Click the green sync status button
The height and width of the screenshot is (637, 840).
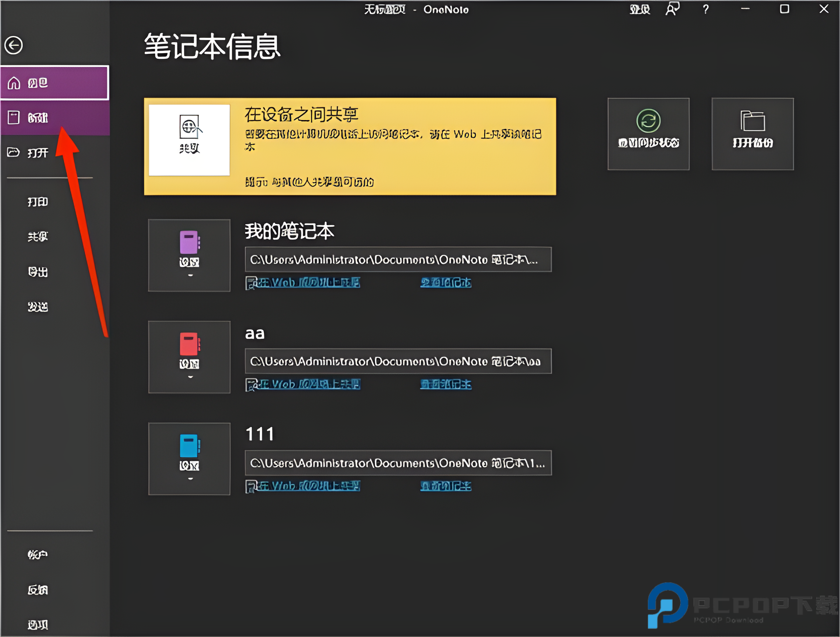pyautogui.click(x=648, y=134)
